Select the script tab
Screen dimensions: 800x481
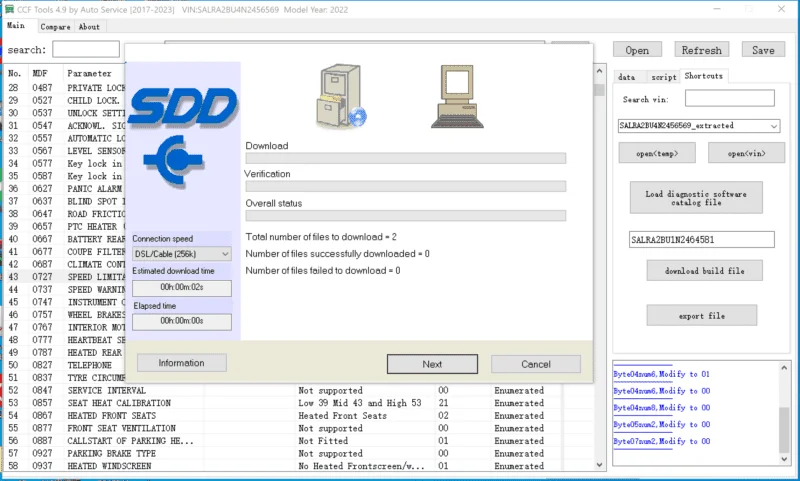663,77
